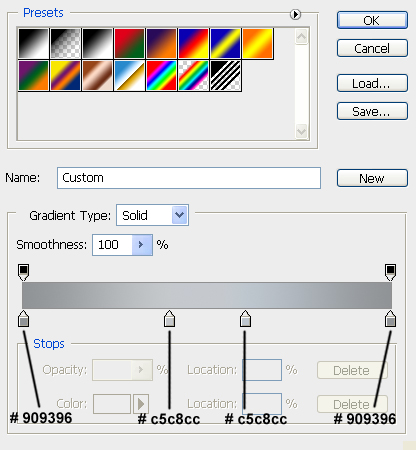The image size is (416, 450).
Task: Select the rightmost 909396 color stop
Action: click(390, 318)
